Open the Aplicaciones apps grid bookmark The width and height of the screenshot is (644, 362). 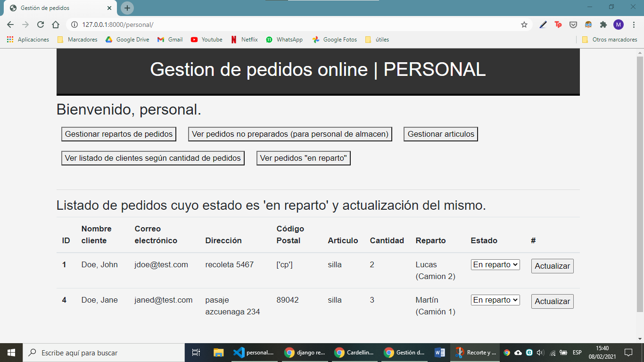click(x=28, y=40)
